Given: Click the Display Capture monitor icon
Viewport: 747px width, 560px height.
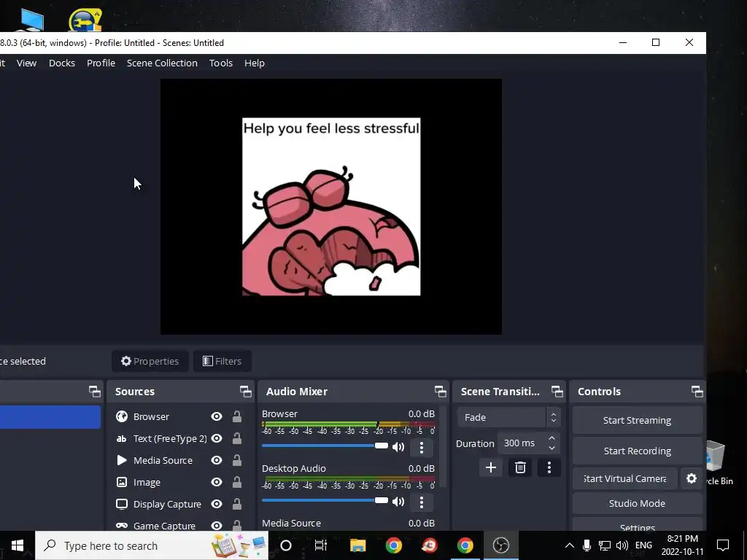Looking at the screenshot, I should [122, 505].
